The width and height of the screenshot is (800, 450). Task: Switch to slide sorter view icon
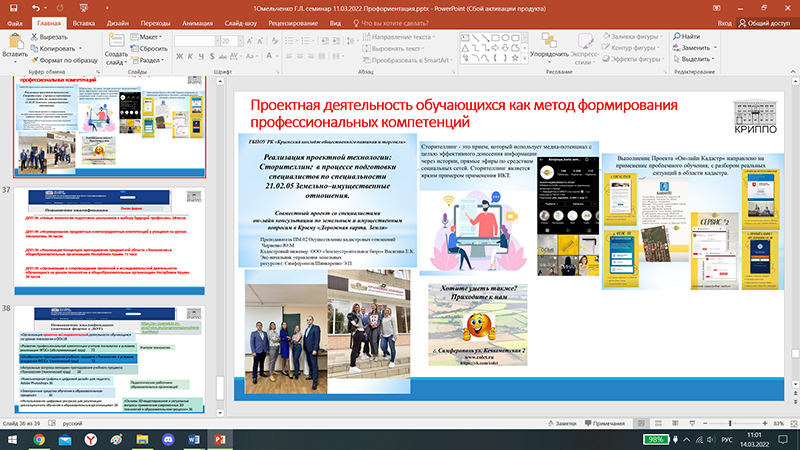coord(658,423)
